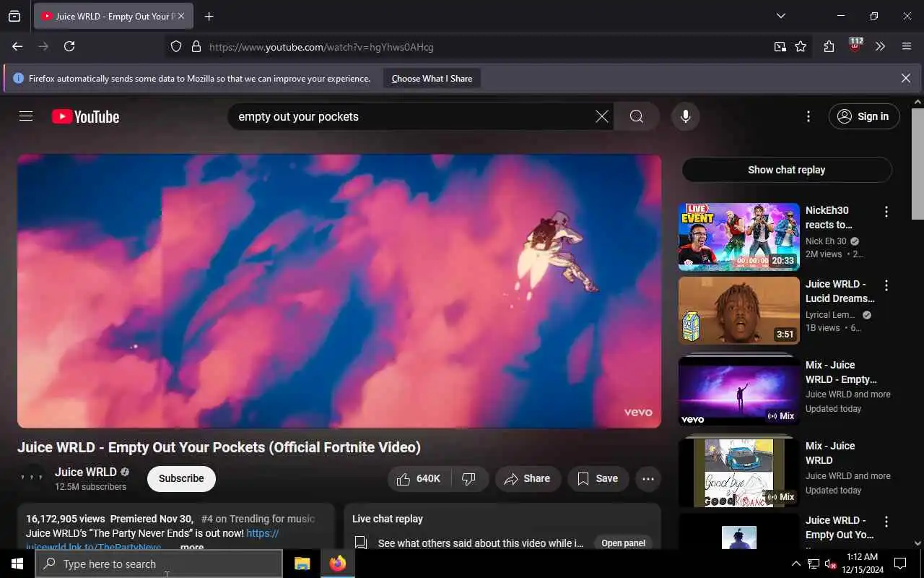Click the magnifier search button
The width and height of the screenshot is (924, 578).
coord(636,116)
